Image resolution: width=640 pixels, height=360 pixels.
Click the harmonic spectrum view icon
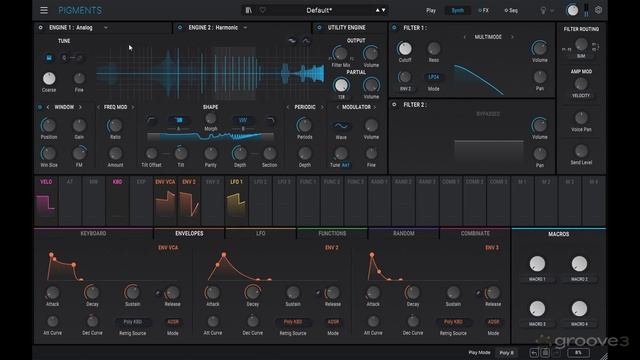[292, 41]
